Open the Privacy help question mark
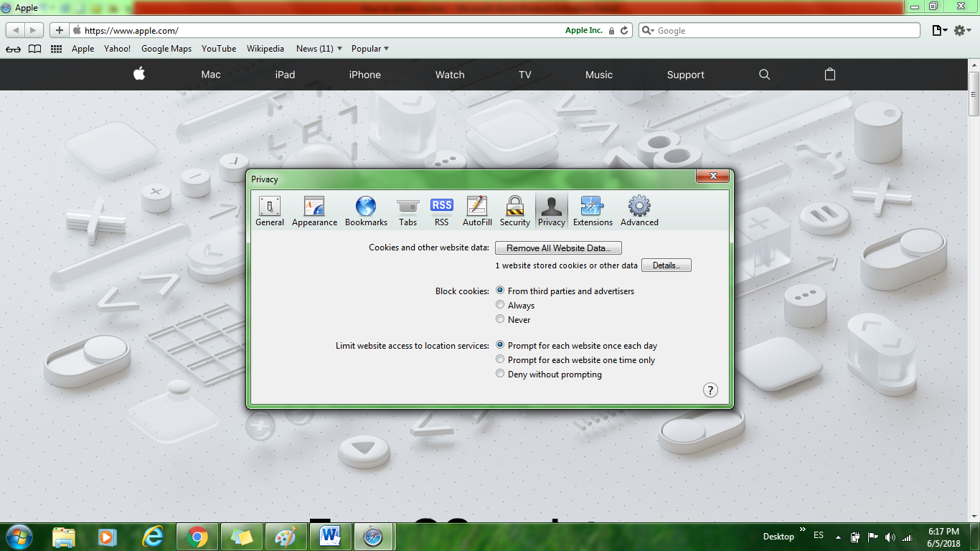The width and height of the screenshot is (980, 551). (710, 390)
